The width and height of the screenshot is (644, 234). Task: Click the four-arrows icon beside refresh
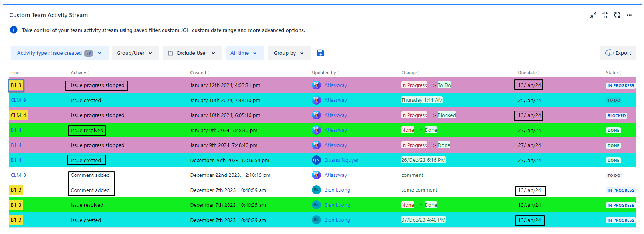[x=605, y=15]
